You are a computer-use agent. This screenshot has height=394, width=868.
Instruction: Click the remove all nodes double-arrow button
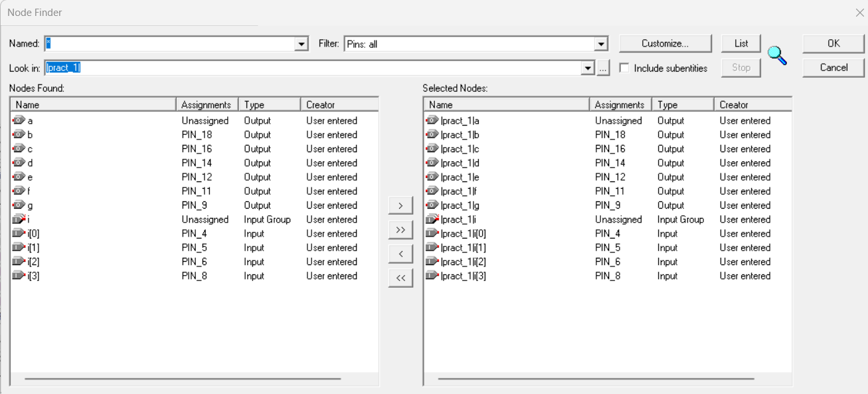400,278
